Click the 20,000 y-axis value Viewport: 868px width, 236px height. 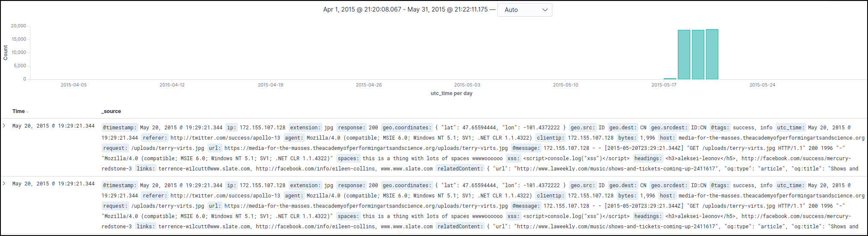[18, 26]
